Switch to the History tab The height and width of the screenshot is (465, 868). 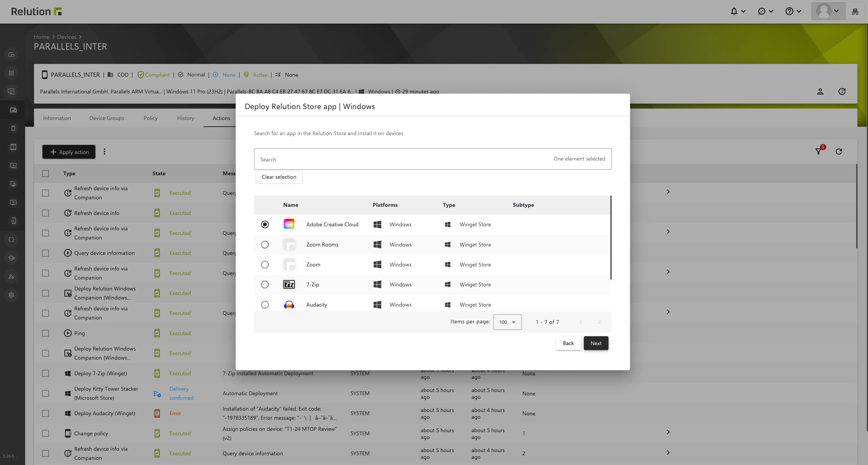[185, 118]
